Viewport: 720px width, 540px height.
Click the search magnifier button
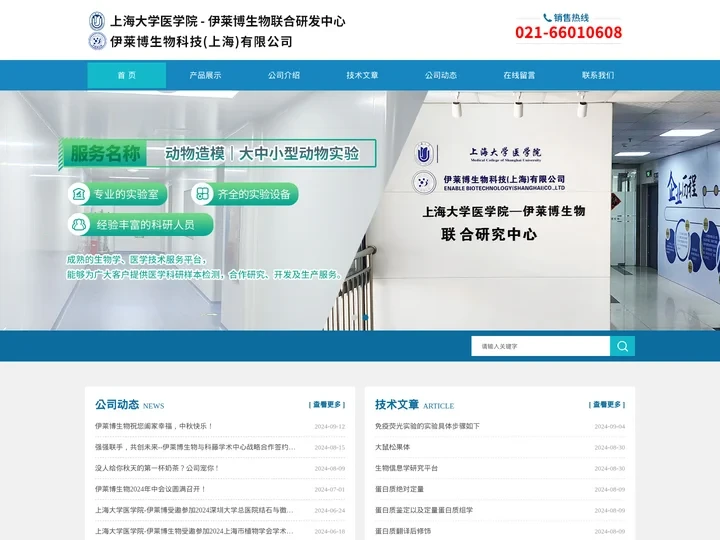coord(622,346)
